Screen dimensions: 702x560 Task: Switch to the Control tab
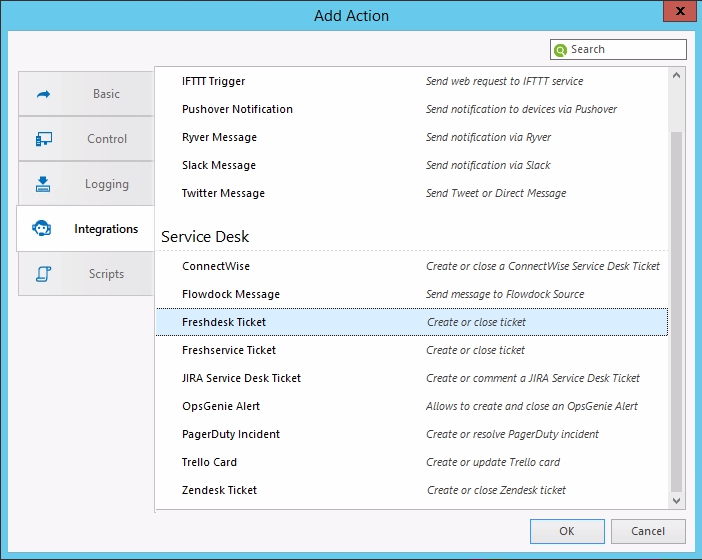86,139
